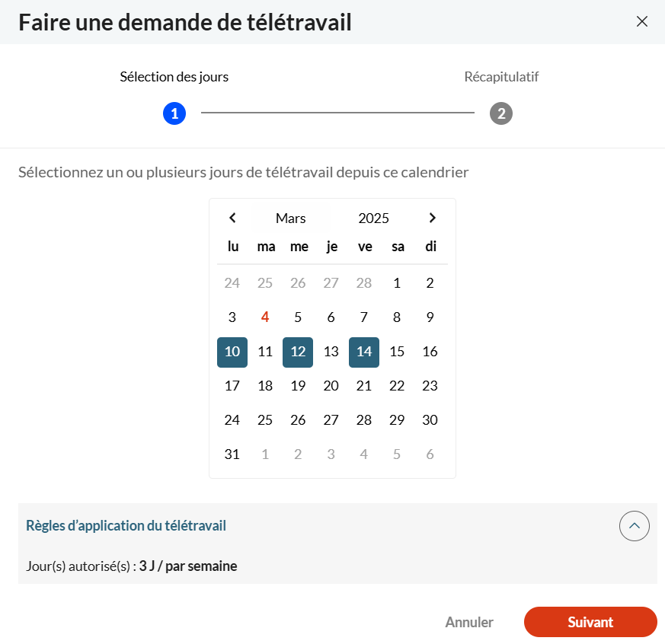Switch to the Récapitulatif step label
This screenshot has height=644, width=665.
tap(501, 77)
